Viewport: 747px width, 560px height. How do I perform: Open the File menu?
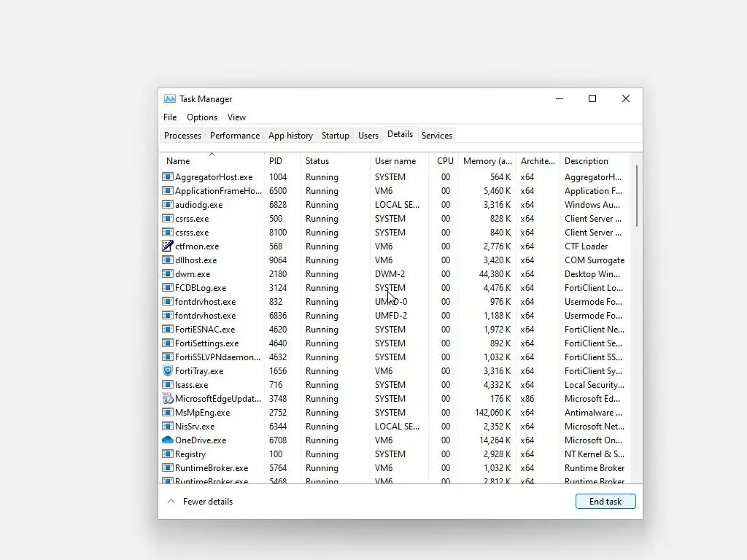pyautogui.click(x=170, y=117)
